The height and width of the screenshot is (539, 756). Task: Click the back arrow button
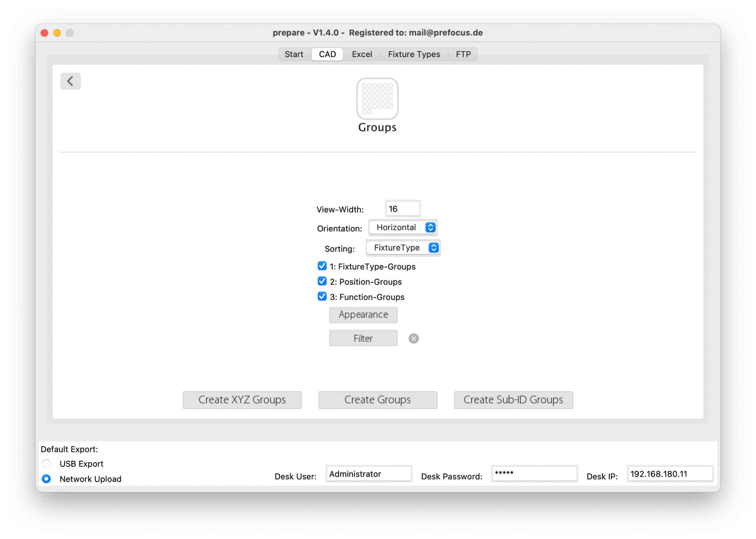coord(70,81)
